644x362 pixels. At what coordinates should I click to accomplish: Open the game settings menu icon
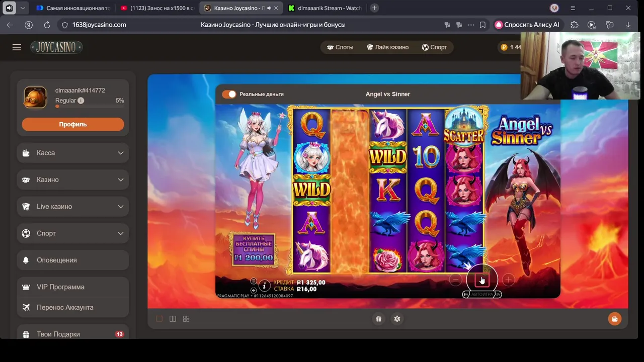254,281
